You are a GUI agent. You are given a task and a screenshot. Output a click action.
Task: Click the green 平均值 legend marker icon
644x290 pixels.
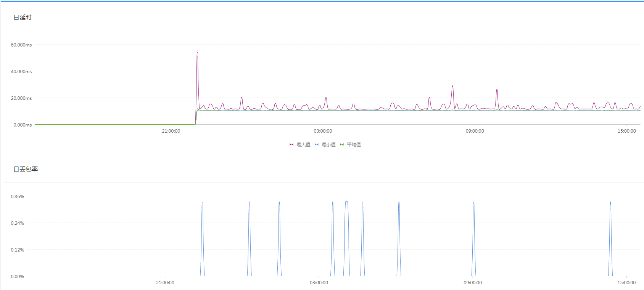(342, 144)
